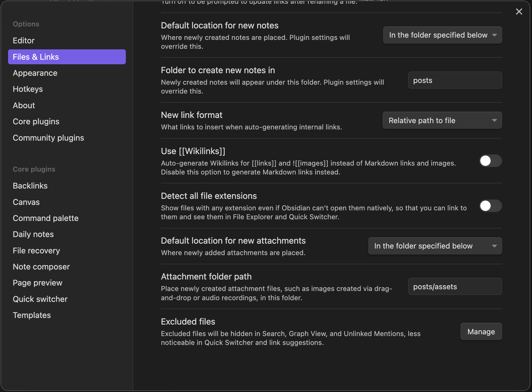Open Default location for new notes dropdown
532x392 pixels.
442,35
